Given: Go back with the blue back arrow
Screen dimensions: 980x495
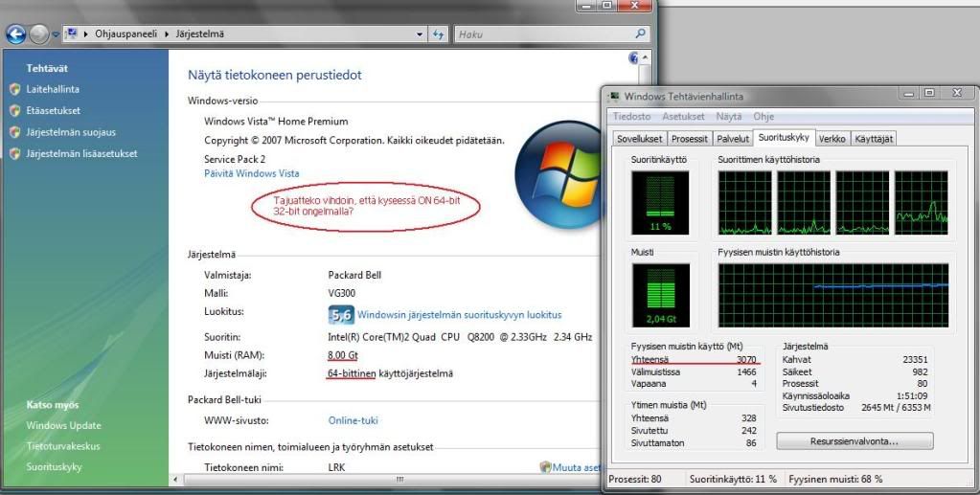Looking at the screenshot, I should pos(15,34).
